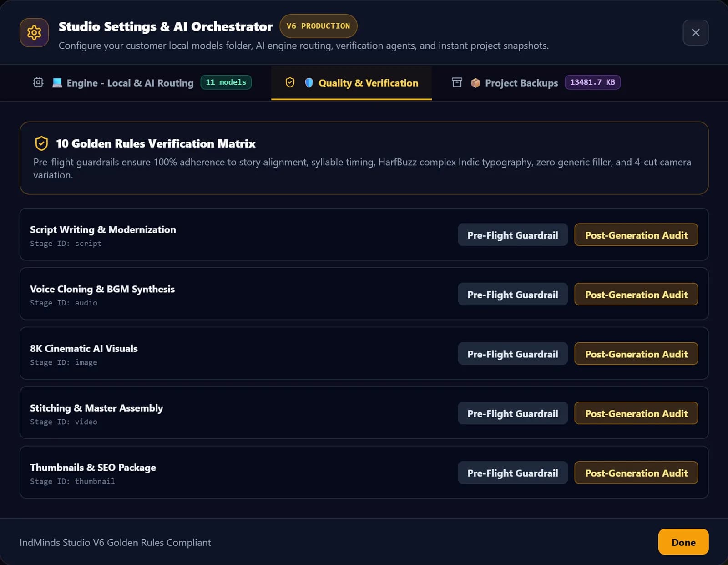Toggle Pre-Flight Guardrail for 8K Cinematic AI Visuals
Viewport: 728px width, 565px height.
pyautogui.click(x=513, y=354)
